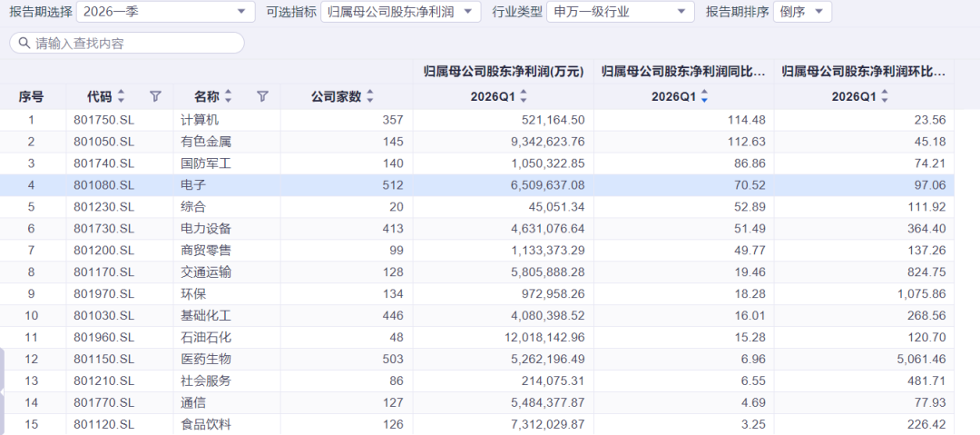Open the 报告期选择 dropdown showing 2026一季
This screenshot has width=980, height=435.
[166, 11]
